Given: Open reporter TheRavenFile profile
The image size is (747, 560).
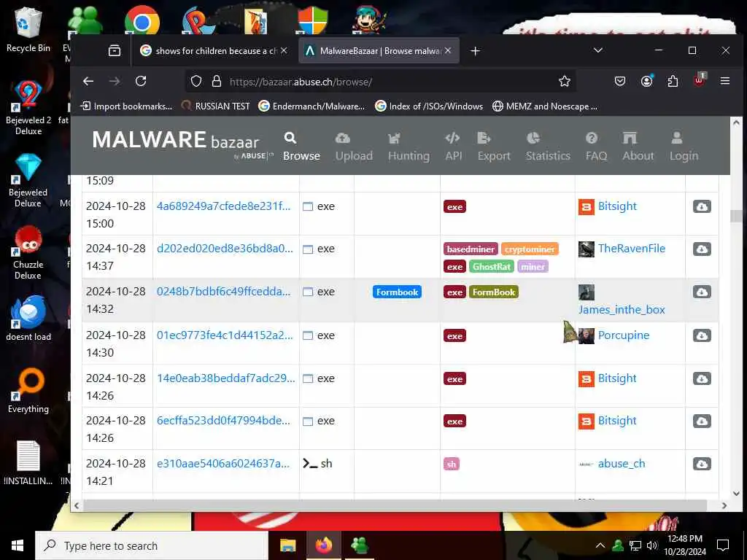Looking at the screenshot, I should click(x=632, y=249).
